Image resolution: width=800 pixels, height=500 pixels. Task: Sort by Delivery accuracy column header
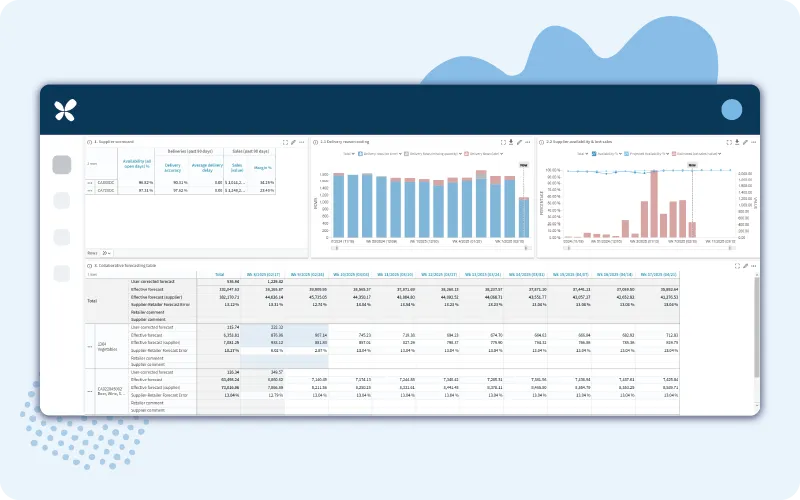click(x=174, y=167)
